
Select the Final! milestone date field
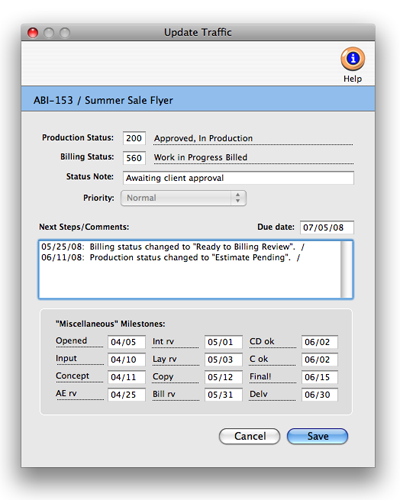[320, 377]
